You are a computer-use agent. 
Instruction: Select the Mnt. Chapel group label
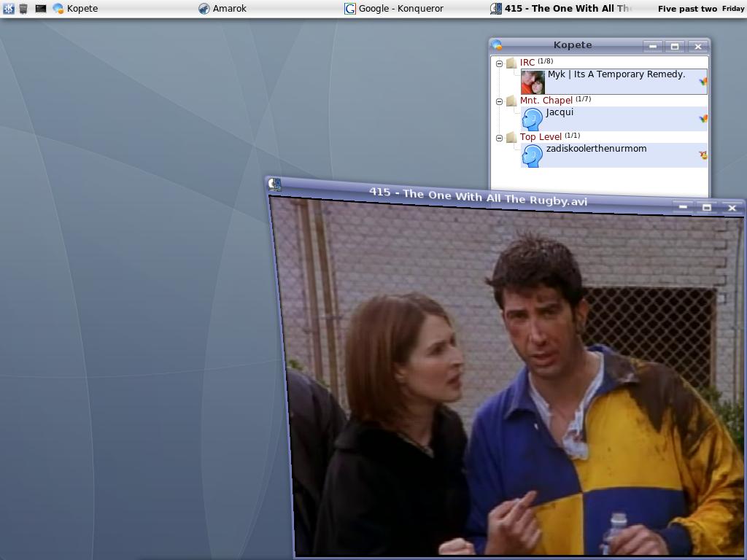click(546, 100)
